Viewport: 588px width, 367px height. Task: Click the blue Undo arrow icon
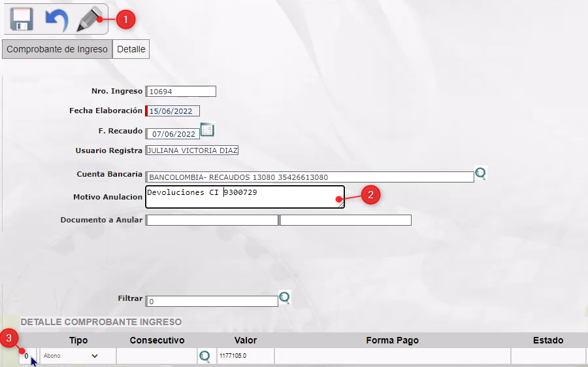[x=56, y=20]
